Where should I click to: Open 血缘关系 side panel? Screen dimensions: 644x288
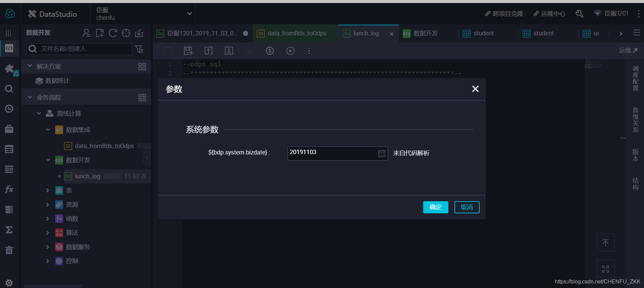coord(635,120)
